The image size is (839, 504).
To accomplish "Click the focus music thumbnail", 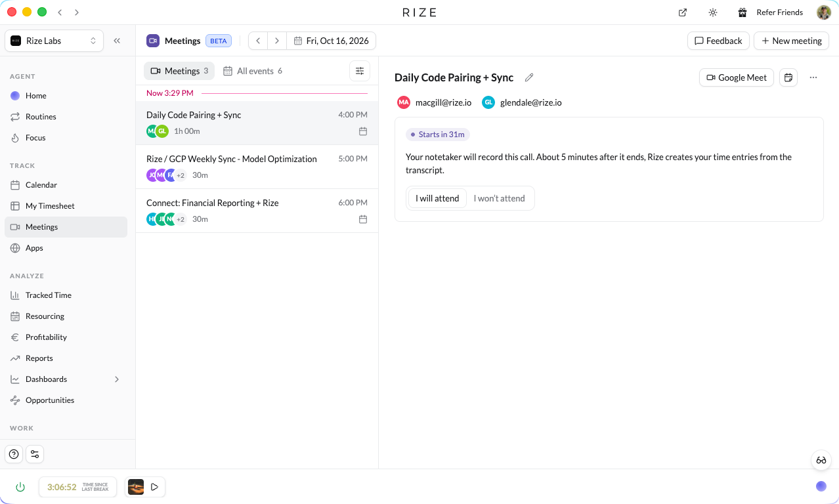I will pyautogui.click(x=136, y=487).
